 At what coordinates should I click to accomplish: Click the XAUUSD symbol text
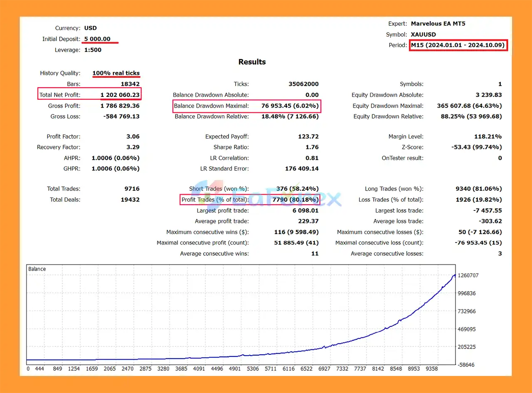coord(424,35)
